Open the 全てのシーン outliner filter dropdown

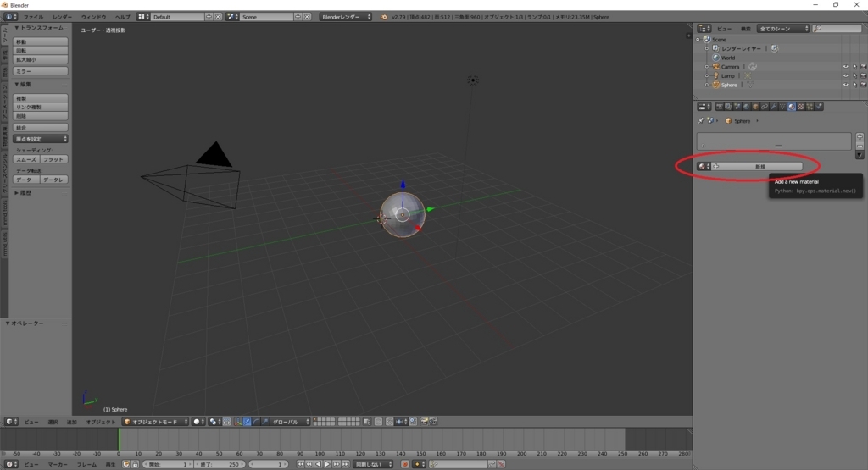[x=782, y=28]
